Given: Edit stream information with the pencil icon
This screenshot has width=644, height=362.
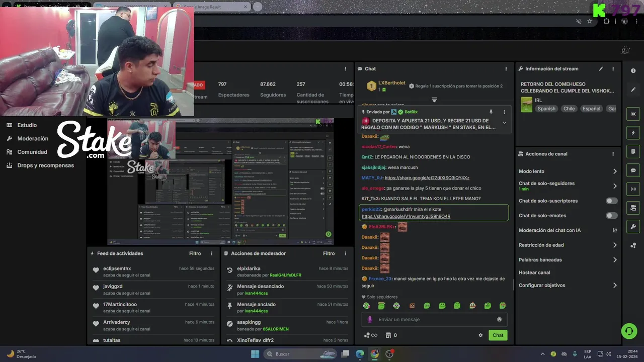Looking at the screenshot, I should 601,69.
